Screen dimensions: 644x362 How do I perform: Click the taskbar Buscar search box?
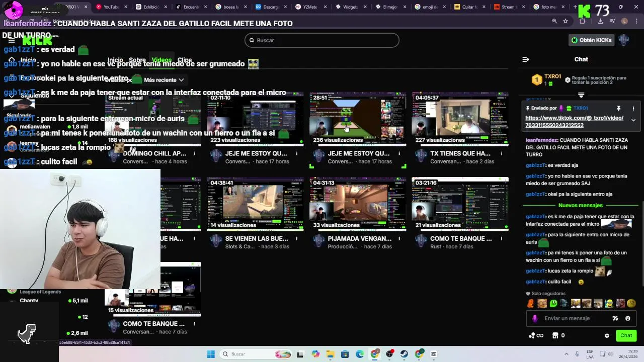(x=256, y=354)
